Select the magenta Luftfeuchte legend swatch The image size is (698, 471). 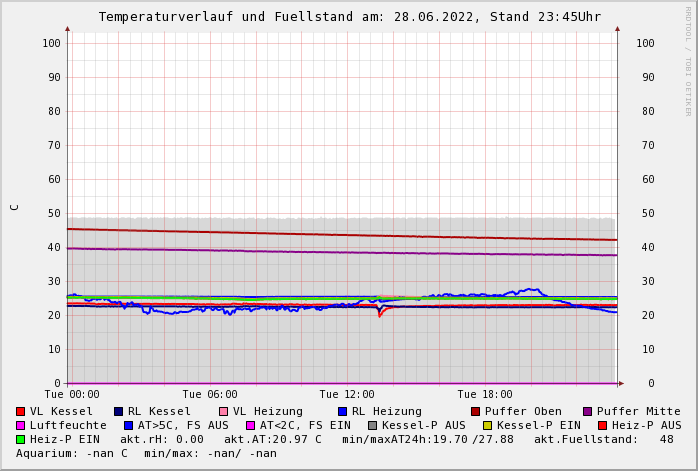21,426
